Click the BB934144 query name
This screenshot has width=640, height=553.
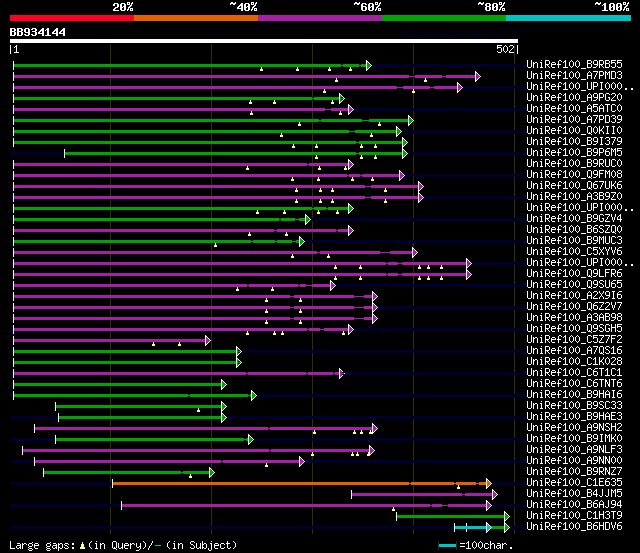tap(38, 32)
